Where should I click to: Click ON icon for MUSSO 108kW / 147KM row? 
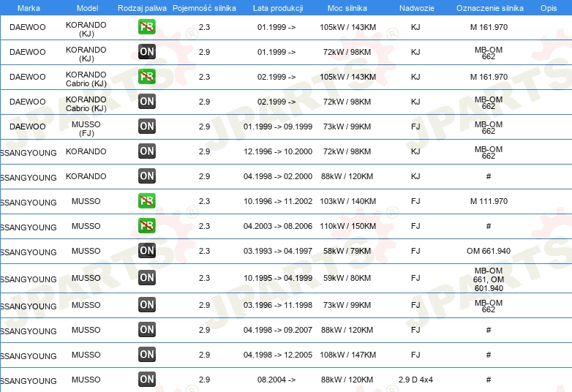click(x=146, y=355)
